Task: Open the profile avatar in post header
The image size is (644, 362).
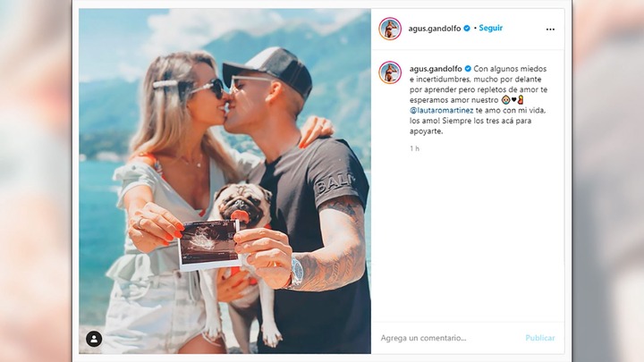Action: pos(390,29)
